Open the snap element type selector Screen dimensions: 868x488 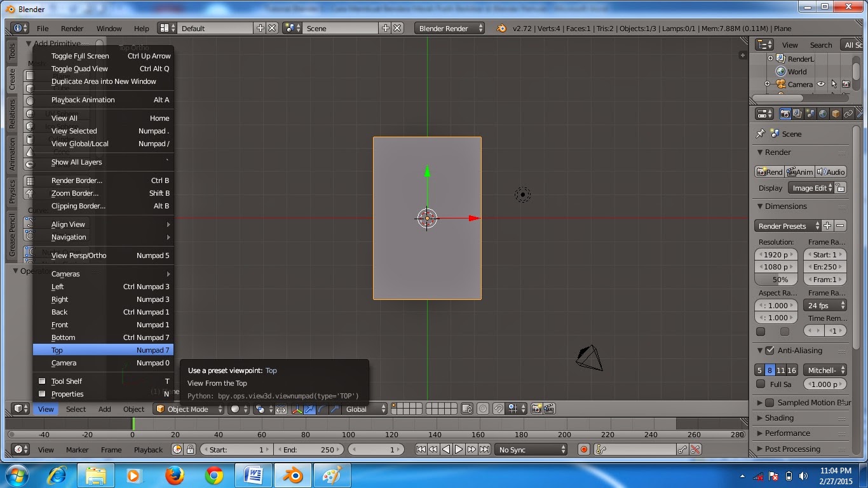coord(517,409)
